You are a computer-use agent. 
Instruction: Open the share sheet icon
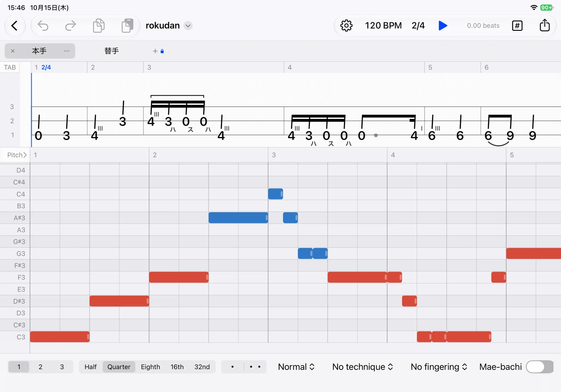pyautogui.click(x=545, y=25)
